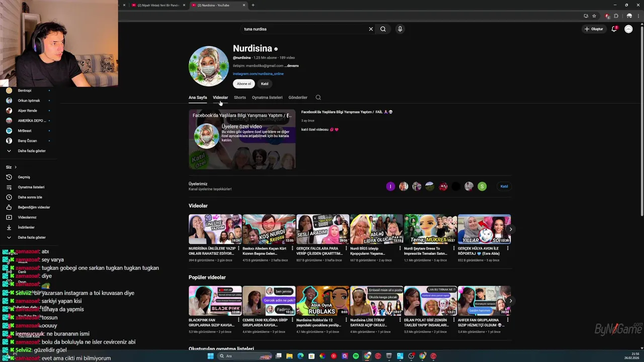Start voice search with the microphone icon
The height and width of the screenshot is (362, 644).
click(400, 29)
